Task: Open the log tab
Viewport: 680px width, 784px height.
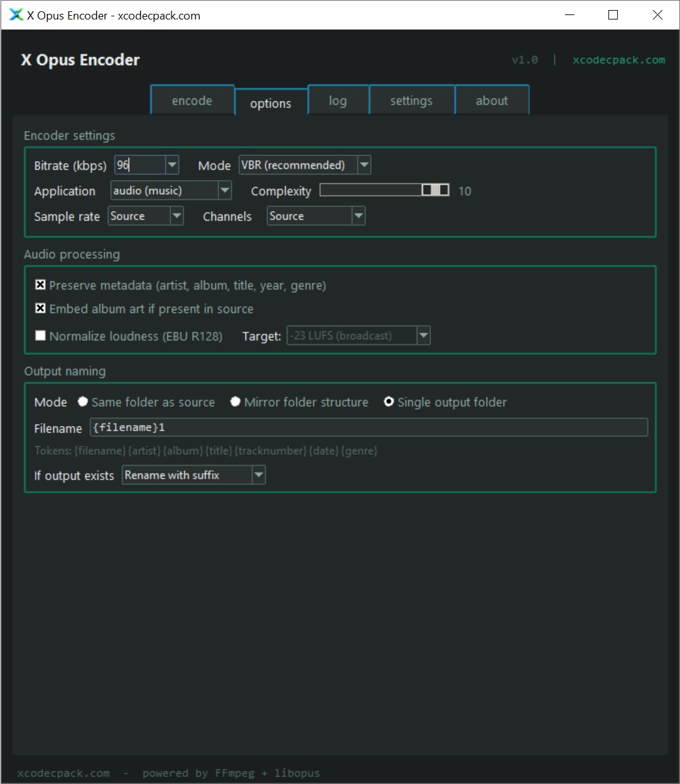Action: tap(338, 101)
